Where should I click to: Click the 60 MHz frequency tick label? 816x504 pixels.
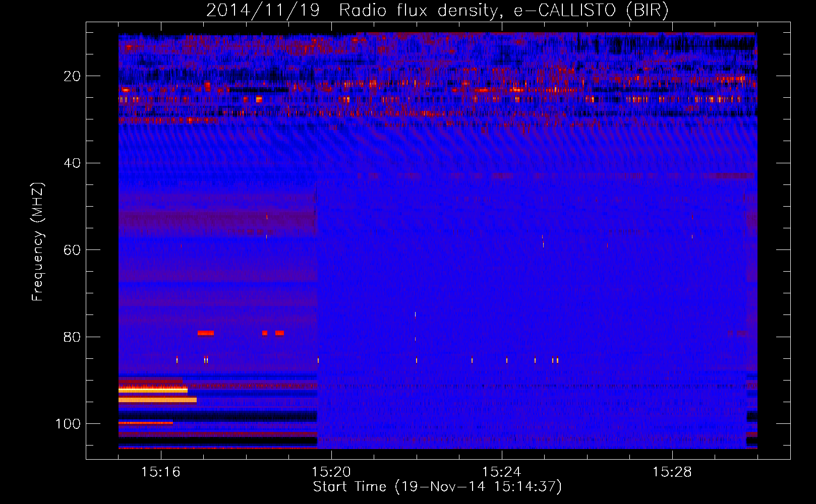coord(72,250)
